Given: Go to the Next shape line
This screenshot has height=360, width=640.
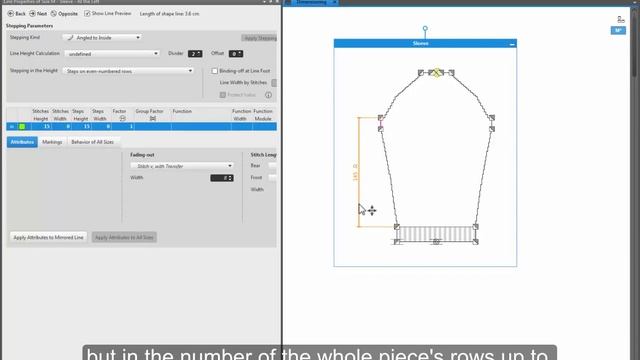Looking at the screenshot, I should (x=38, y=13).
